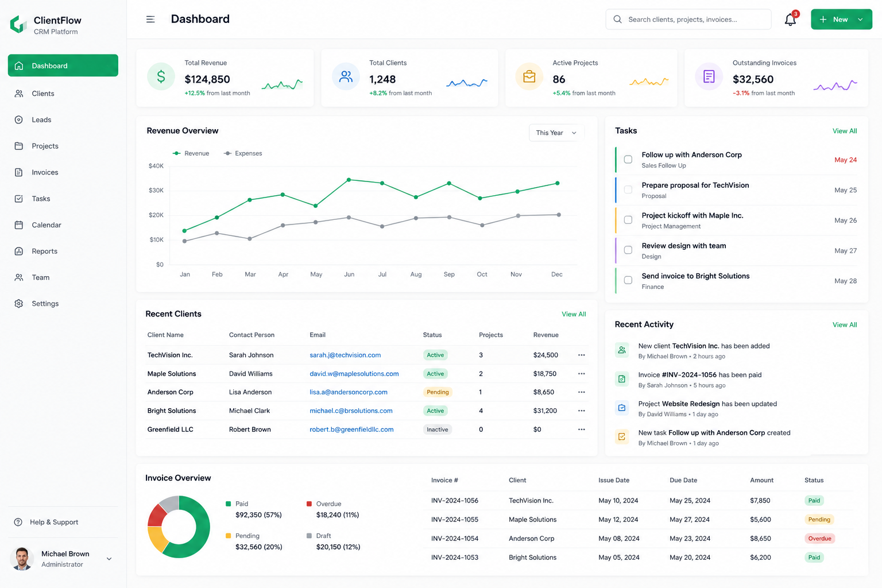Toggle the hamburger menu icon
Image resolution: width=882 pixels, height=588 pixels.
pos(150,20)
